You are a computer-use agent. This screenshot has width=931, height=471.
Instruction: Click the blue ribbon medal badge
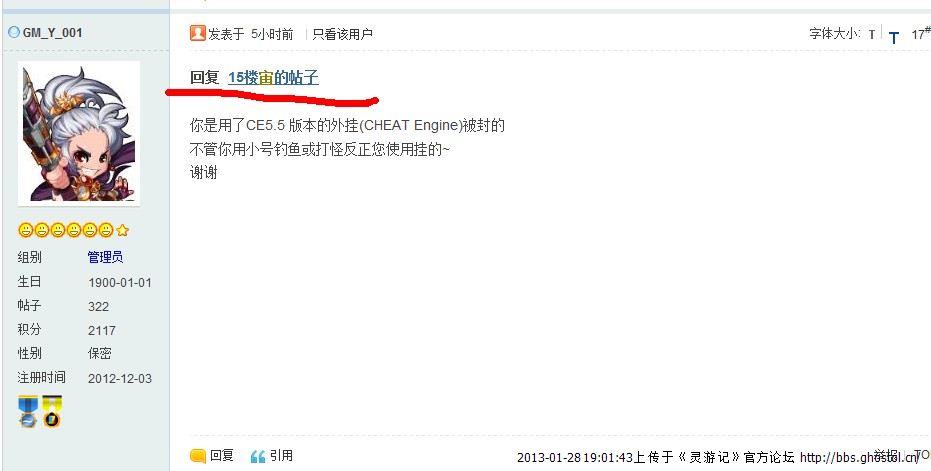coord(27,412)
